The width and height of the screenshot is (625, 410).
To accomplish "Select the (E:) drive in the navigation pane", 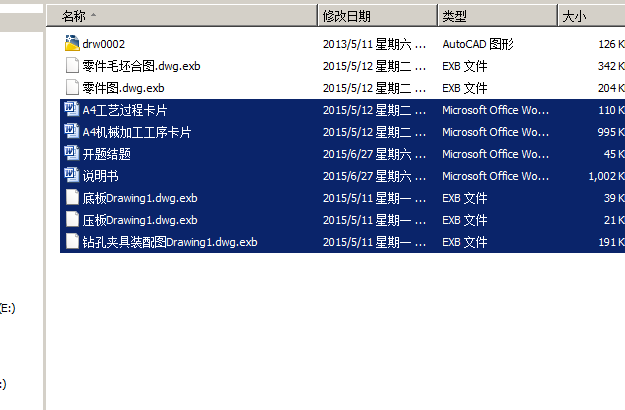I will click(x=8, y=308).
